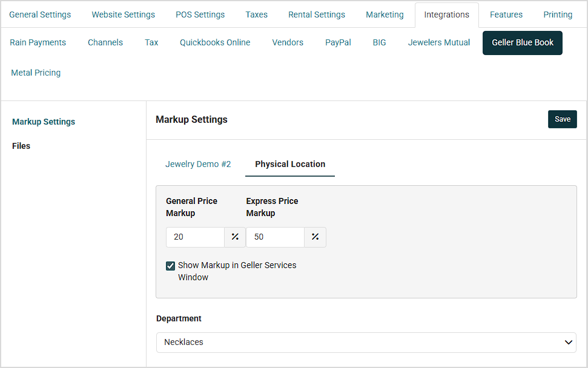588x368 pixels.
Task: Go to the Vendors integration
Action: [288, 42]
